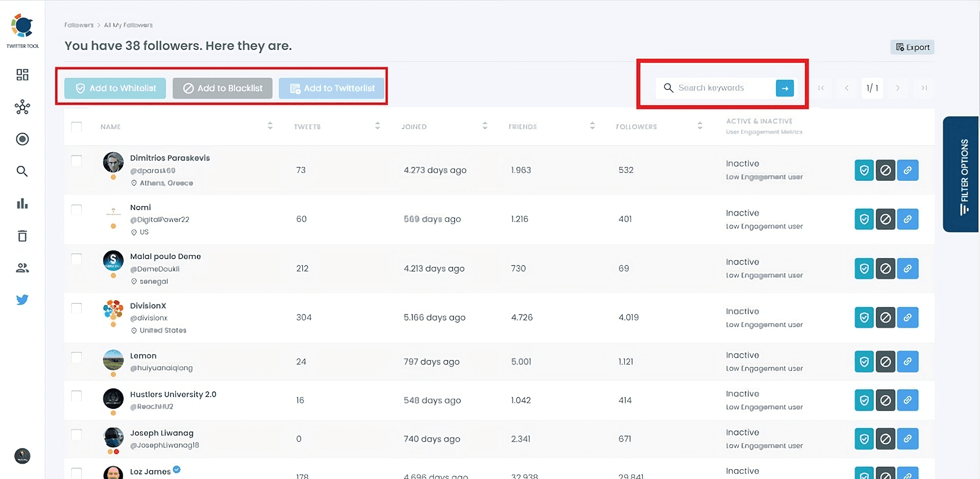The height and width of the screenshot is (479, 980).
Task: Toggle the select-all checkbox in table header
Action: click(x=76, y=126)
